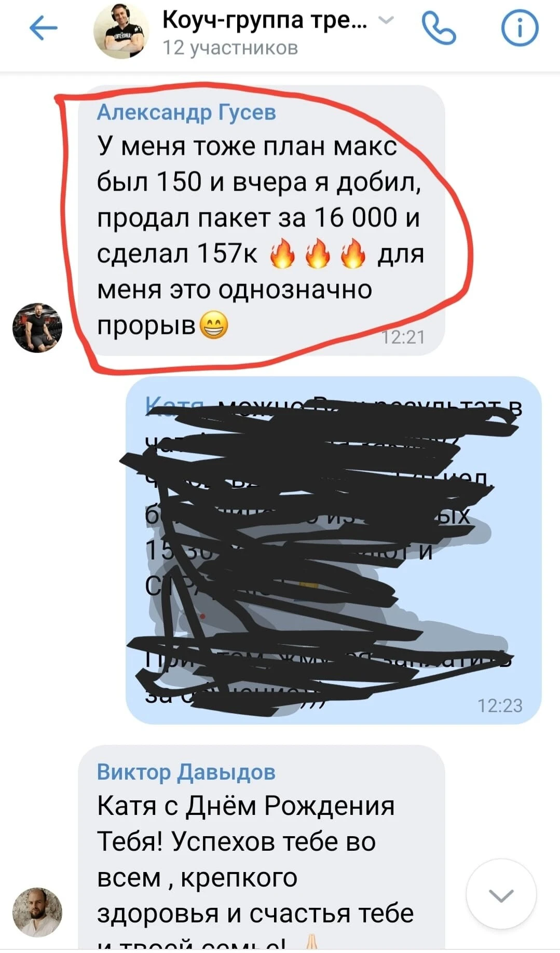Open chat info via the circled i icon
The image size is (560, 953).
(520, 29)
